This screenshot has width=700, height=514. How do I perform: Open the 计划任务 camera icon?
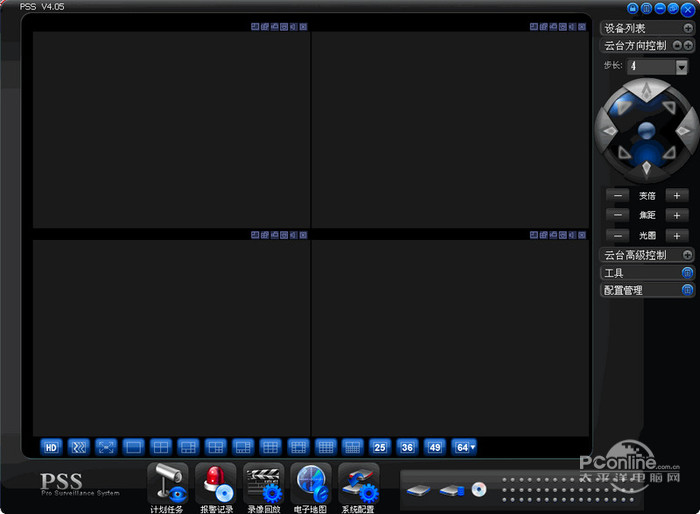(x=167, y=484)
